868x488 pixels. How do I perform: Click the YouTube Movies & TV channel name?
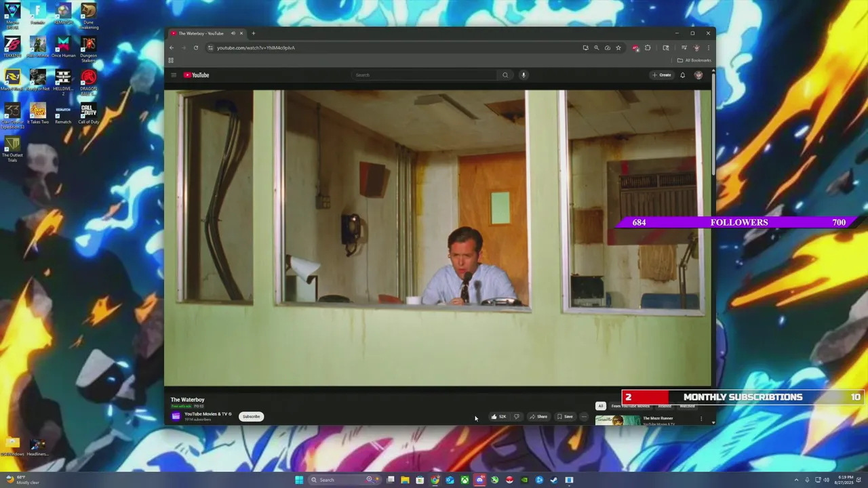[206, 414]
